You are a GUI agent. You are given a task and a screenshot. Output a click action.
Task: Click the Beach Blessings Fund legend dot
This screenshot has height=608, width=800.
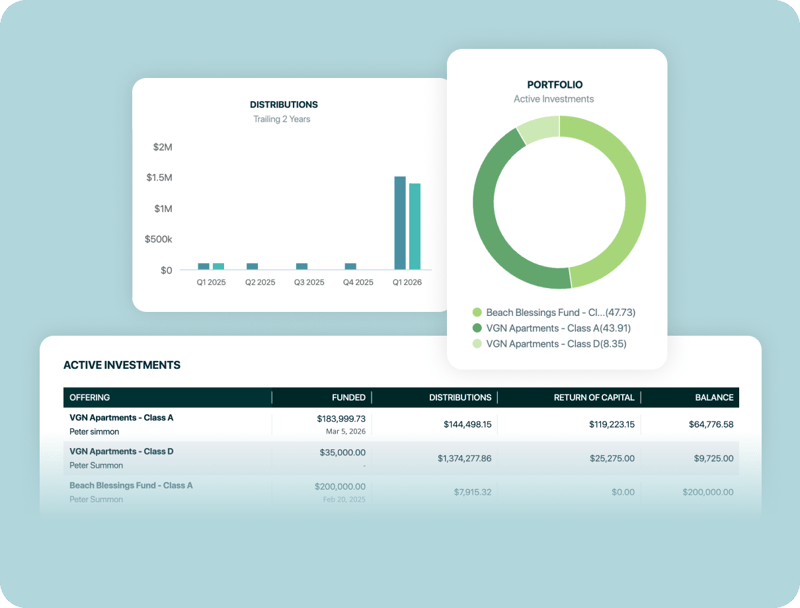click(x=477, y=313)
